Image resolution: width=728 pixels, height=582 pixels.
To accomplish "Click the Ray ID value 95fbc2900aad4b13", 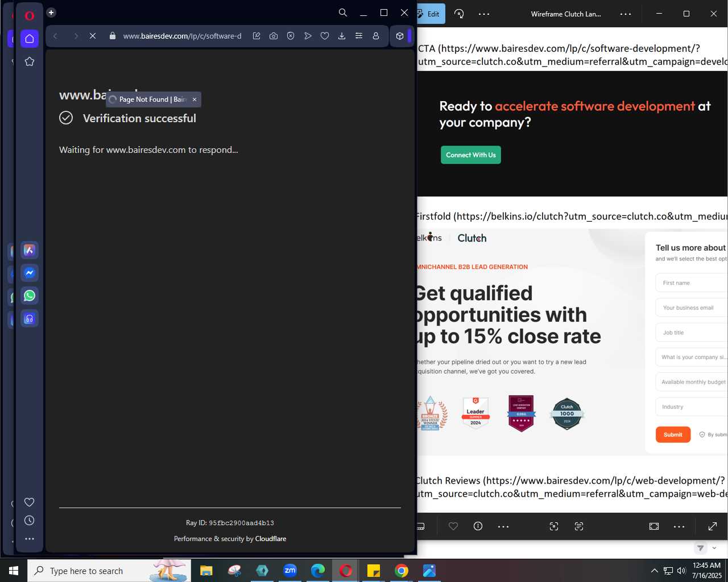I will [x=241, y=523].
